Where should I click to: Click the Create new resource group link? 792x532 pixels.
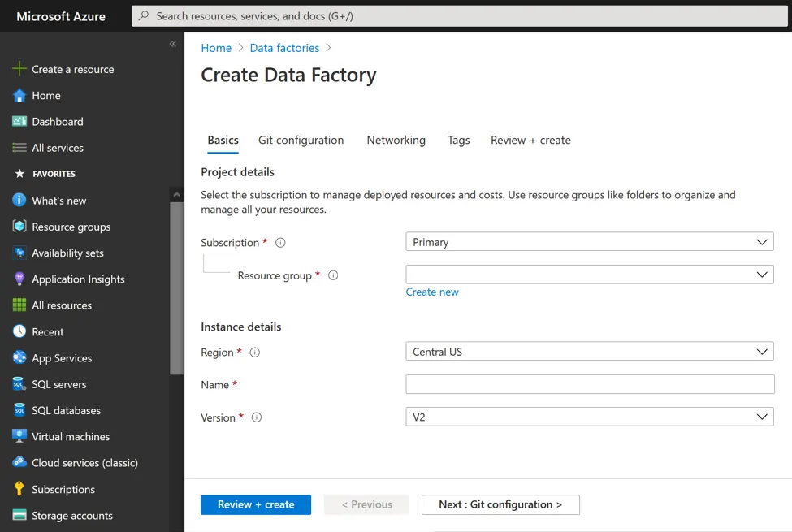point(432,292)
